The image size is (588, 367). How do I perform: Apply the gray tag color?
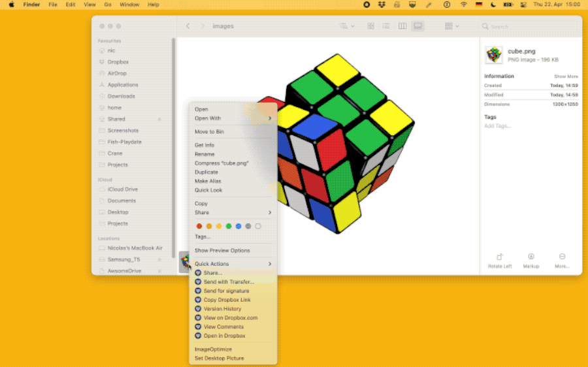pos(248,226)
